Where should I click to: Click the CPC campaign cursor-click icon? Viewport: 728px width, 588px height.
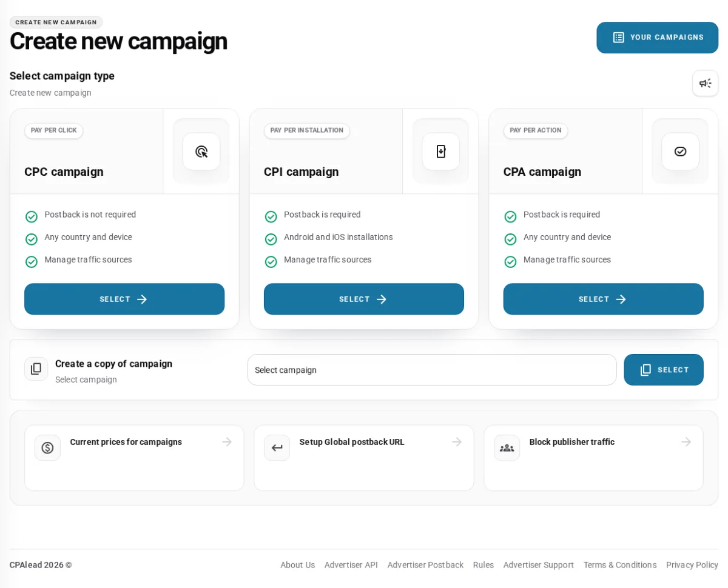tap(201, 152)
